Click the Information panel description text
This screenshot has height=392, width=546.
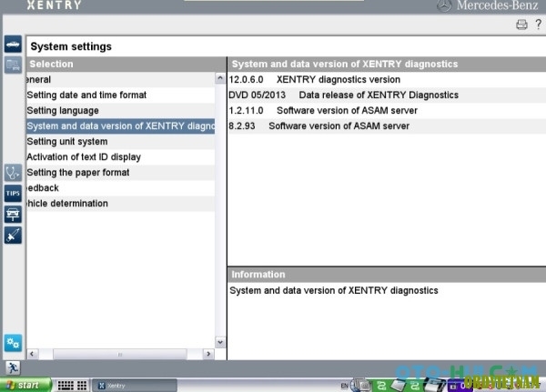(x=334, y=291)
